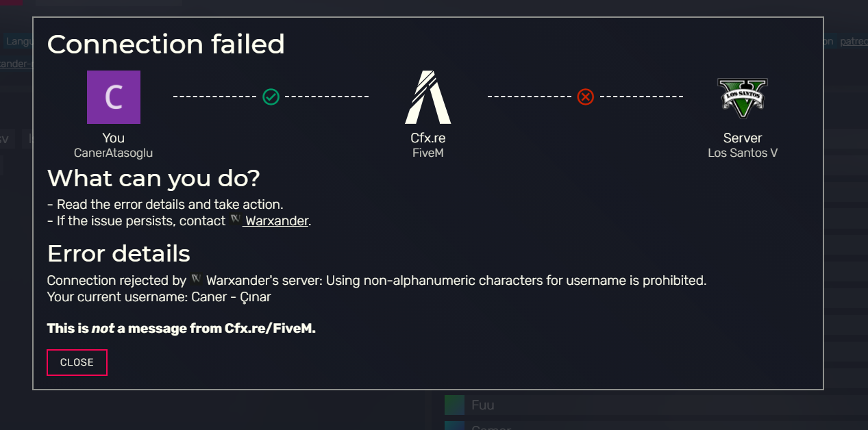Click the Los Santos V server logo
The image size is (868, 430).
742,97
